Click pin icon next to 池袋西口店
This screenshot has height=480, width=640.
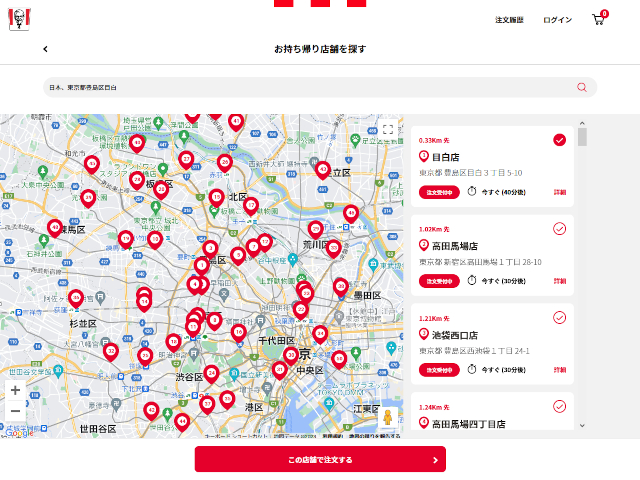click(424, 334)
